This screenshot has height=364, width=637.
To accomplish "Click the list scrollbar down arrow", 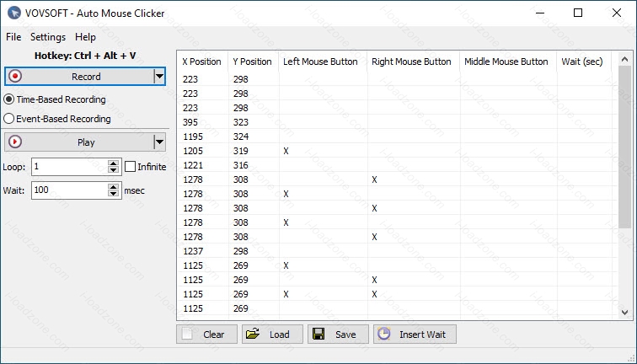I will [625, 312].
